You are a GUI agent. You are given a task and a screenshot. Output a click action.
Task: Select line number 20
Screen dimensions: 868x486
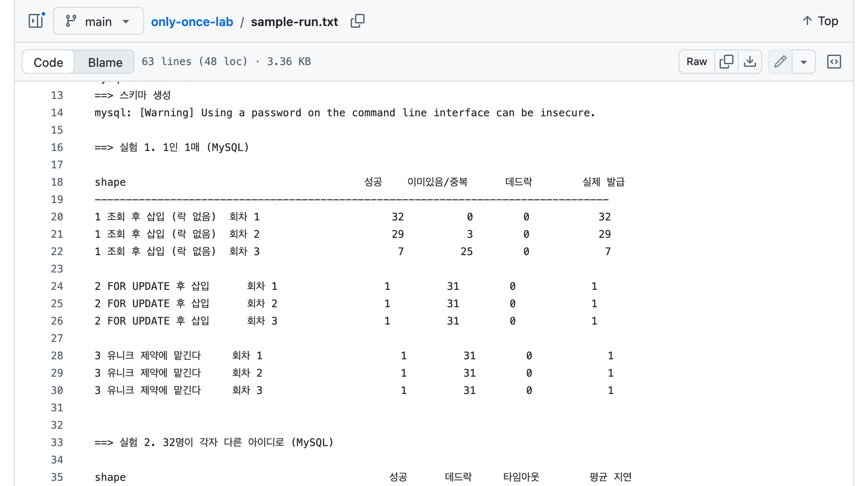point(57,217)
